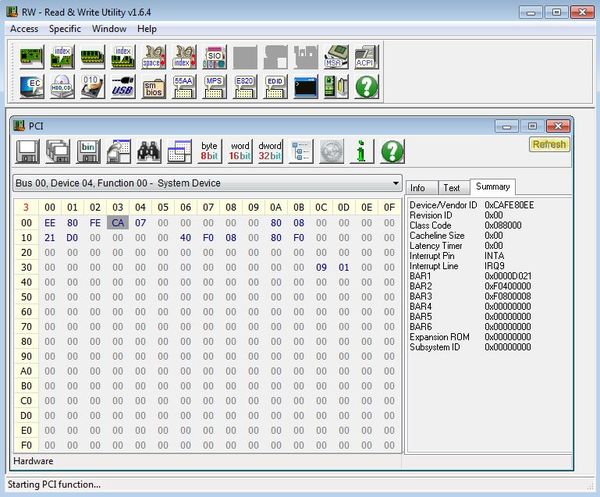Open the ACPI tables tool icon
This screenshot has width=600, height=497.
click(366, 57)
